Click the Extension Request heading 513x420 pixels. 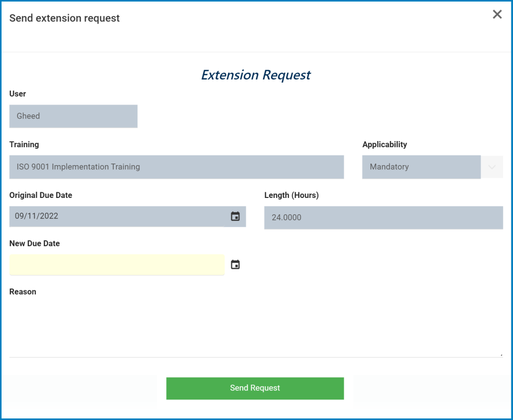[256, 75]
